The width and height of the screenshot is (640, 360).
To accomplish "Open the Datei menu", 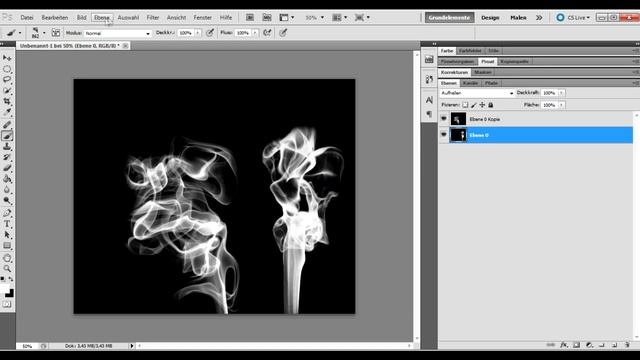I will (27, 18).
